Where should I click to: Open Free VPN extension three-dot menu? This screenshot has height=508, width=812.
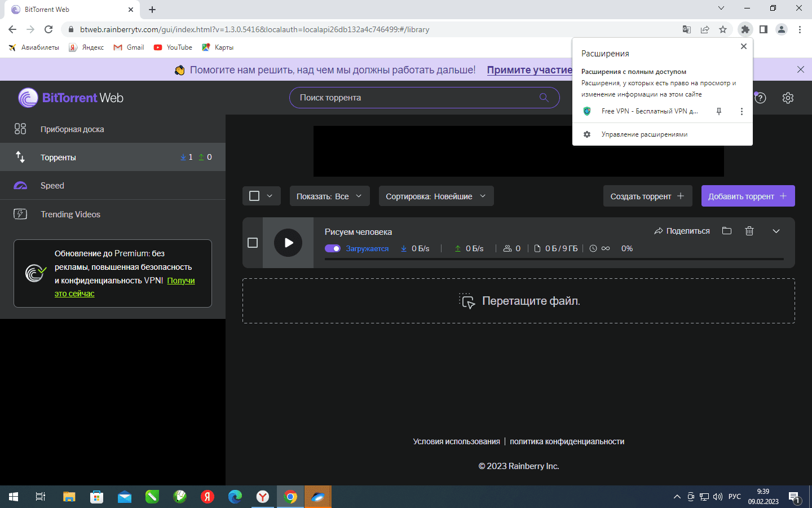point(742,112)
